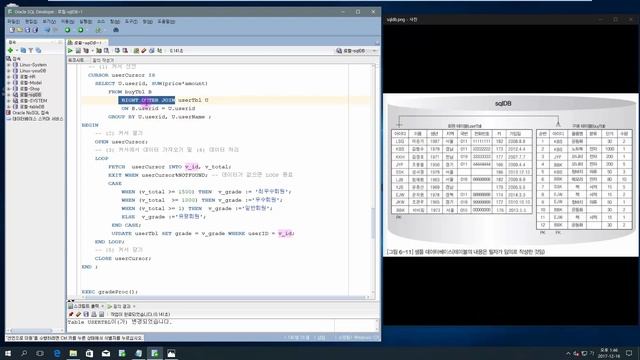Print the script output with the printer icon
The height and width of the screenshot is (360, 640).
click(x=94, y=314)
